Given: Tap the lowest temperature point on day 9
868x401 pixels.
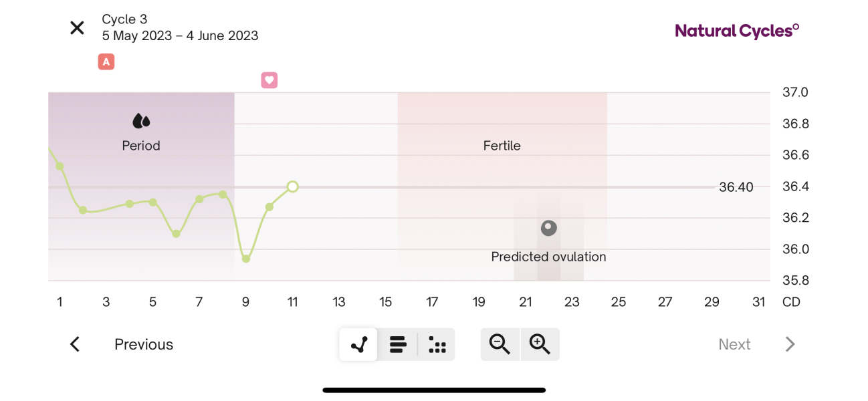Looking at the screenshot, I should click(246, 259).
